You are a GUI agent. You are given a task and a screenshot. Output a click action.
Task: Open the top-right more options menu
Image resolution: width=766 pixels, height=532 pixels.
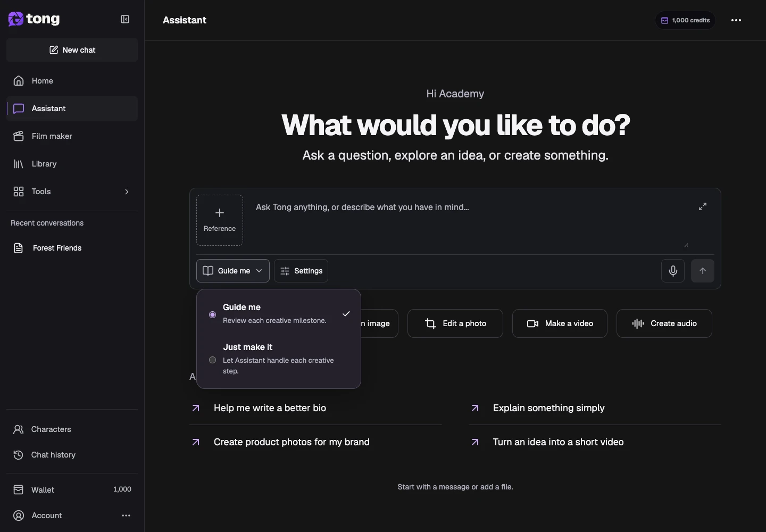[x=736, y=20]
